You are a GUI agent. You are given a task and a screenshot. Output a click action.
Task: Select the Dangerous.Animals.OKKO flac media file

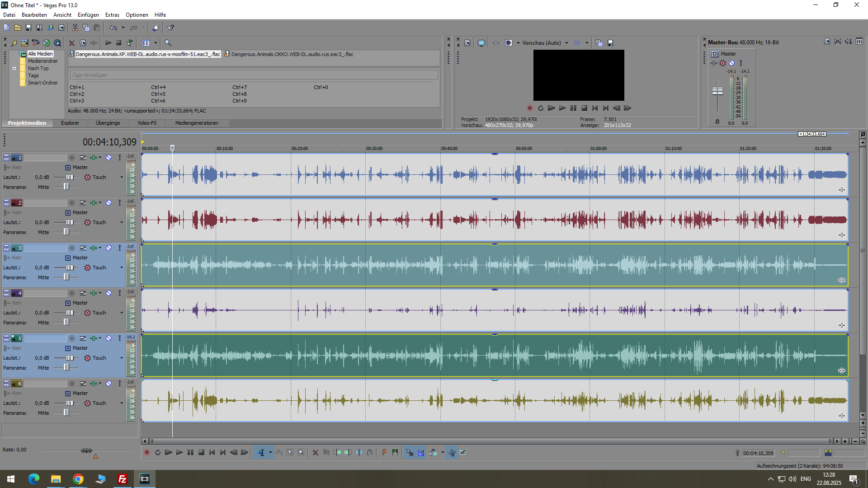click(x=292, y=54)
